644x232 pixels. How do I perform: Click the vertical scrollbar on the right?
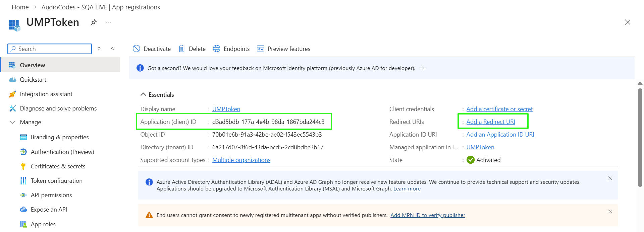tap(640, 137)
